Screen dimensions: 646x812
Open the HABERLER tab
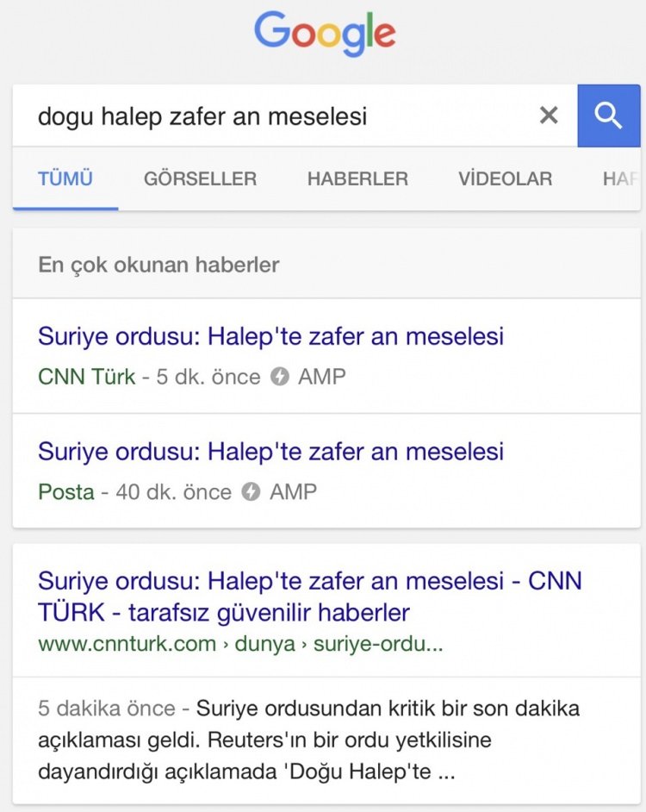tap(357, 179)
